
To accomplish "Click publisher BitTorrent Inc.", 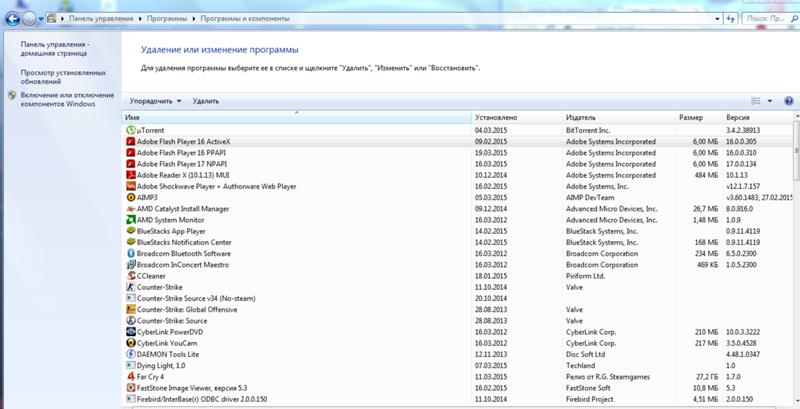I will (588, 131).
